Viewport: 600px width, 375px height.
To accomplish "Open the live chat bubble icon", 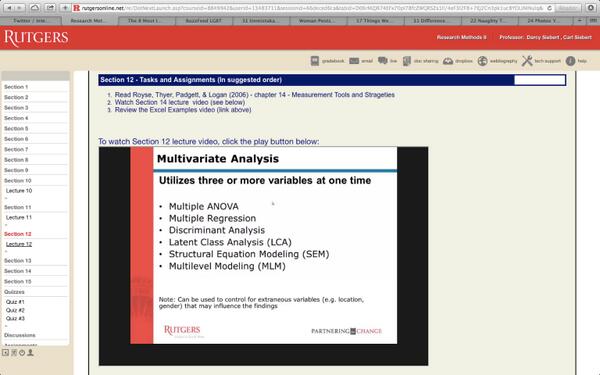I will [x=383, y=60].
